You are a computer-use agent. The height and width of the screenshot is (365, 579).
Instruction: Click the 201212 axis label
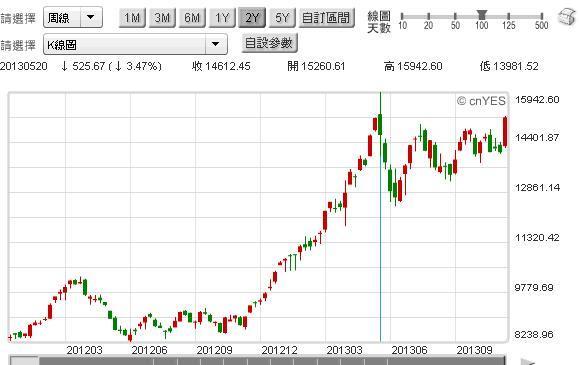pos(279,350)
